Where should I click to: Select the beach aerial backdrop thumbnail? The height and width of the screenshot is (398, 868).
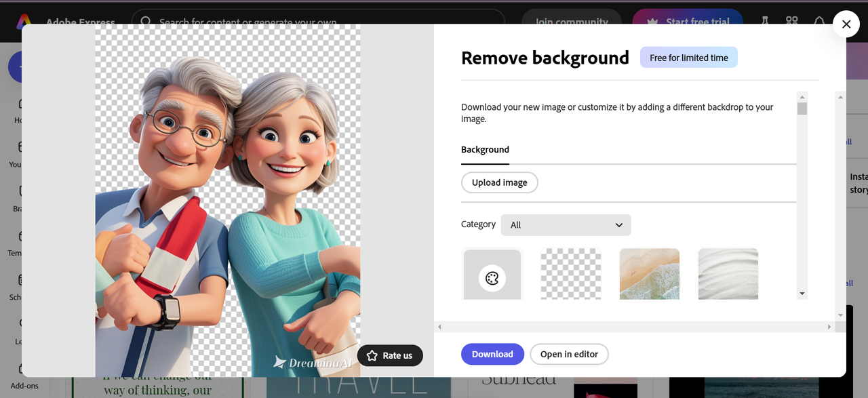(x=650, y=274)
